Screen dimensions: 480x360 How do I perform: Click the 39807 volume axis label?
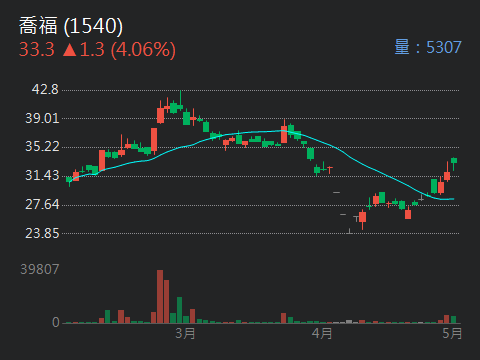click(x=40, y=269)
